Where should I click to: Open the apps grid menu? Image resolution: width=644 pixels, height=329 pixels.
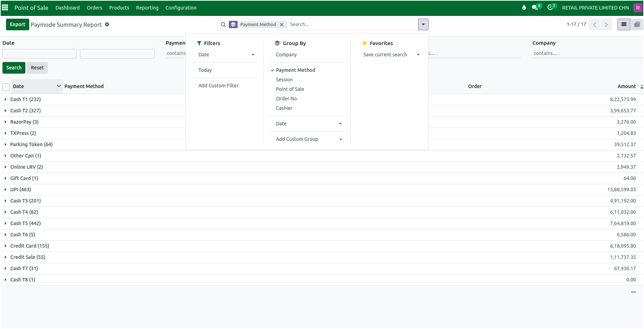click(5, 7)
